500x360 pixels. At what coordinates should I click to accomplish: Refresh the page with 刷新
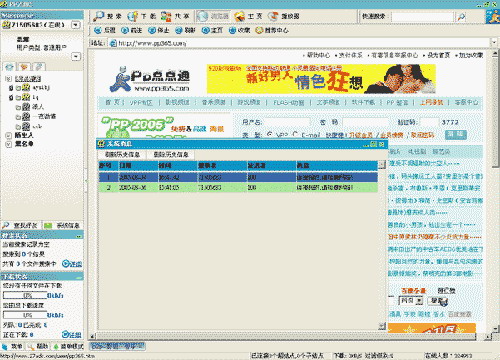coord(185,30)
